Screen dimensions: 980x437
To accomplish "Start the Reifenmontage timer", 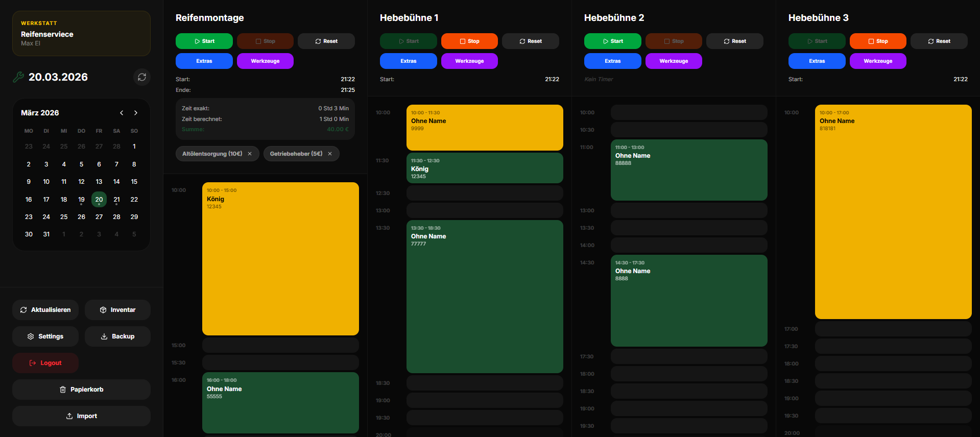I will coord(204,41).
